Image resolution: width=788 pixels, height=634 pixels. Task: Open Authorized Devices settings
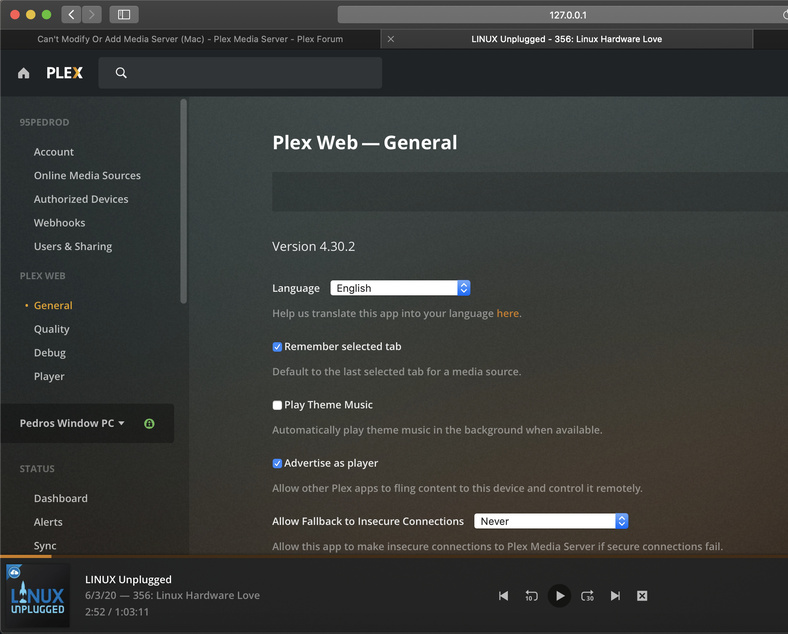click(81, 199)
